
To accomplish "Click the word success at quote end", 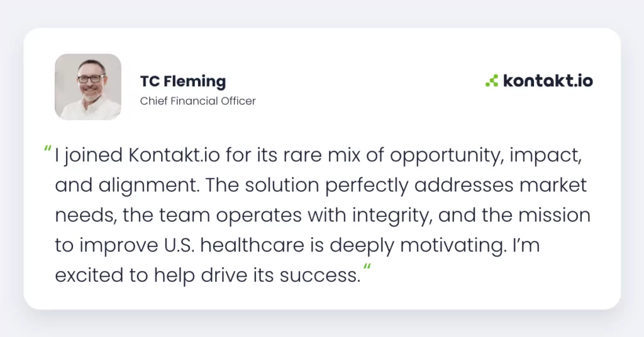I will pyautogui.click(x=320, y=275).
